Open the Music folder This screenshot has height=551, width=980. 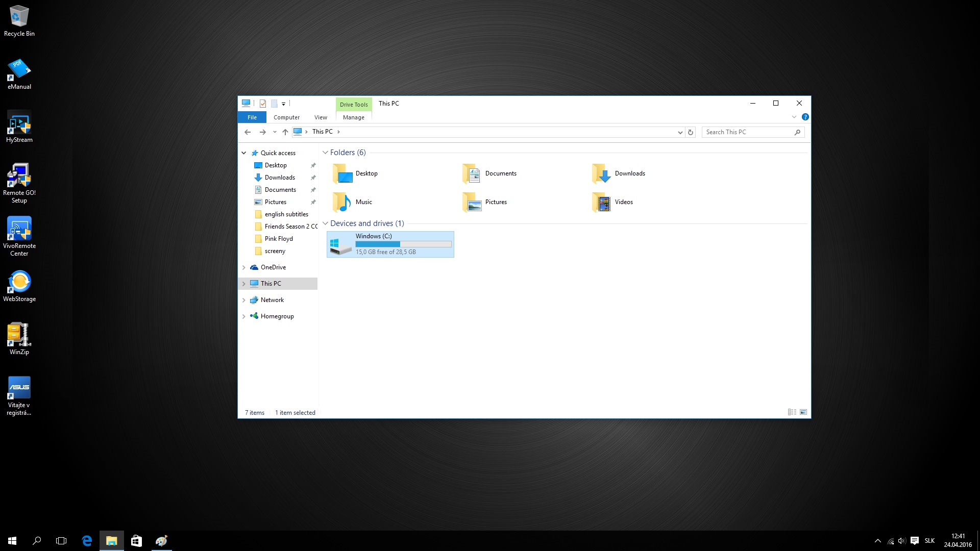click(353, 202)
